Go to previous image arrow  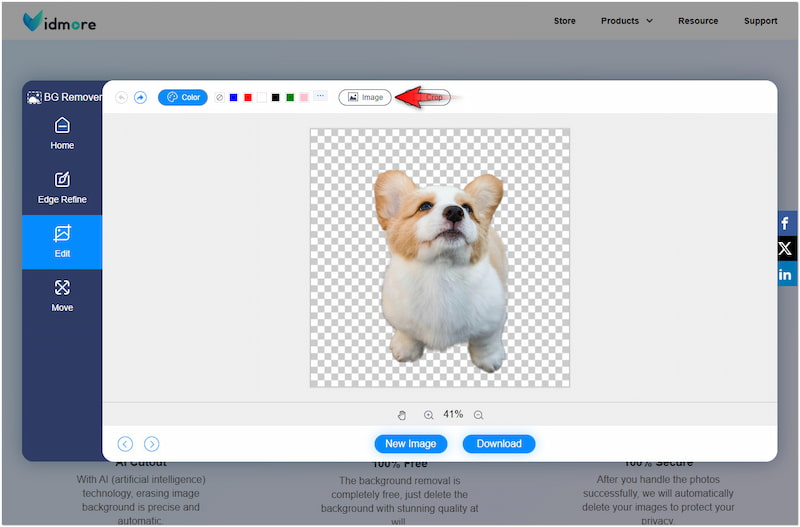(x=125, y=444)
